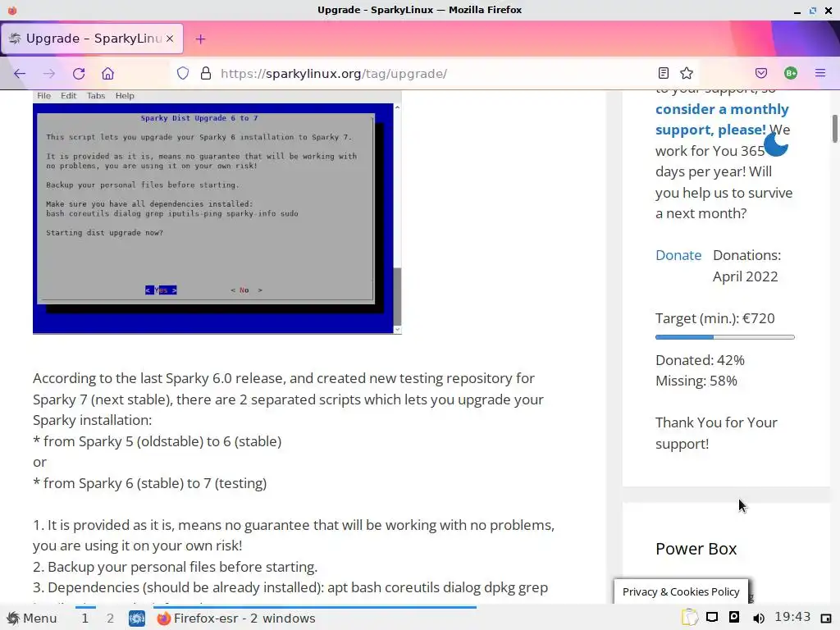Click the 'Donated: 42%' text
Screen dimensions: 840x630
(x=700, y=360)
